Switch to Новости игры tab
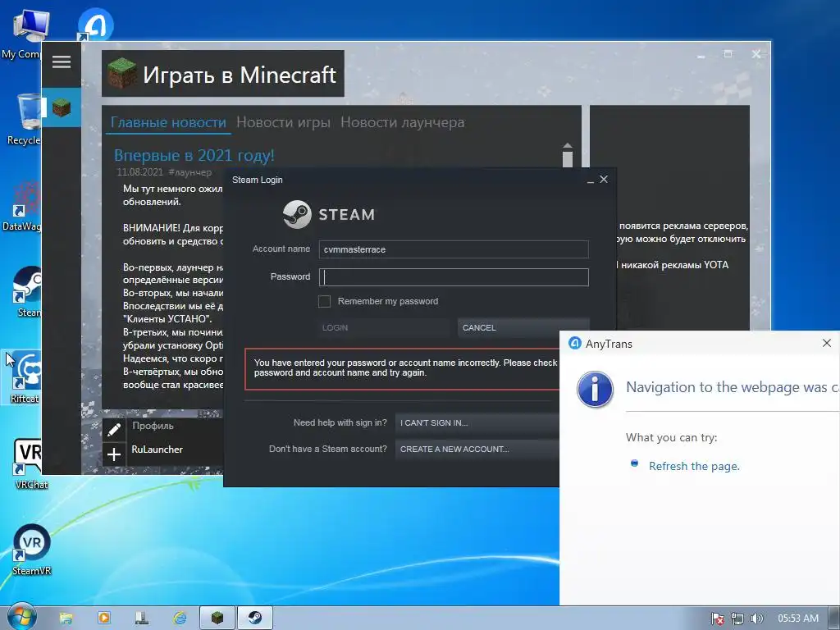Screen dimensions: 840x630 click(x=283, y=122)
